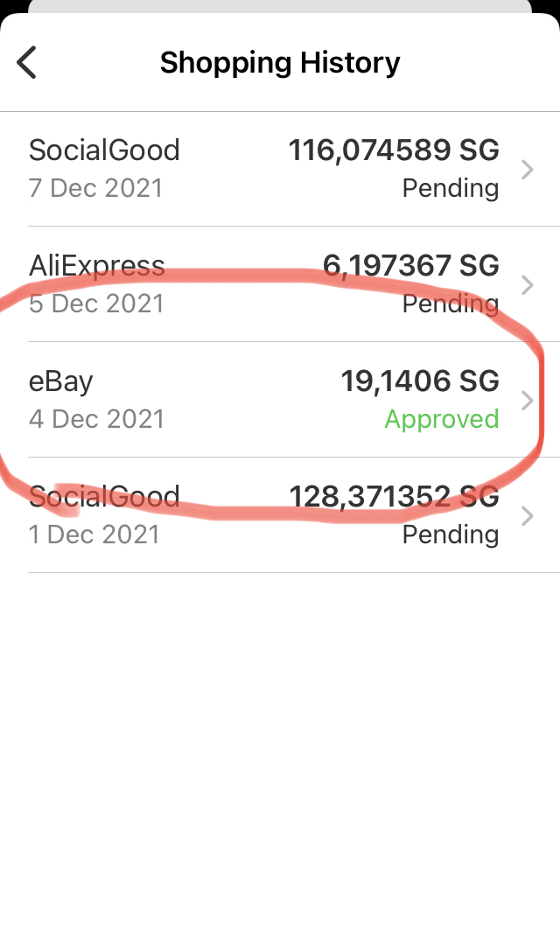560x937 pixels.
Task: Tap Pending status under 128,371352 SG
Action: tap(451, 535)
